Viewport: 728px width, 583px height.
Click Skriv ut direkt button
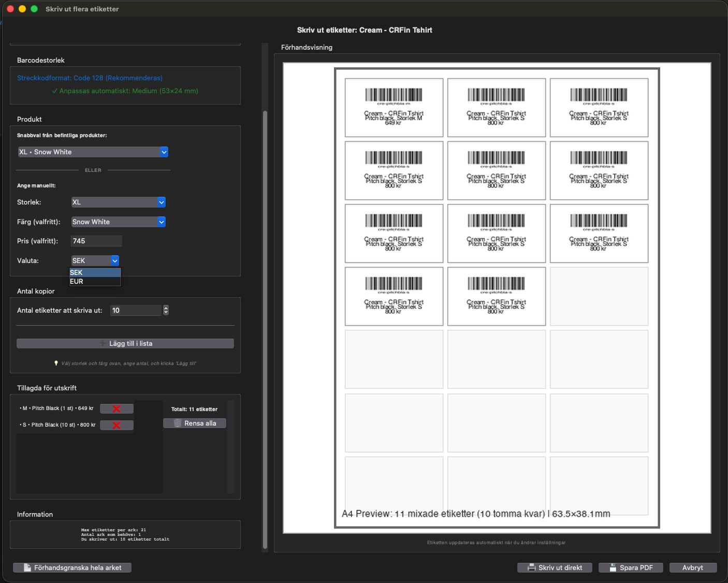555,567
